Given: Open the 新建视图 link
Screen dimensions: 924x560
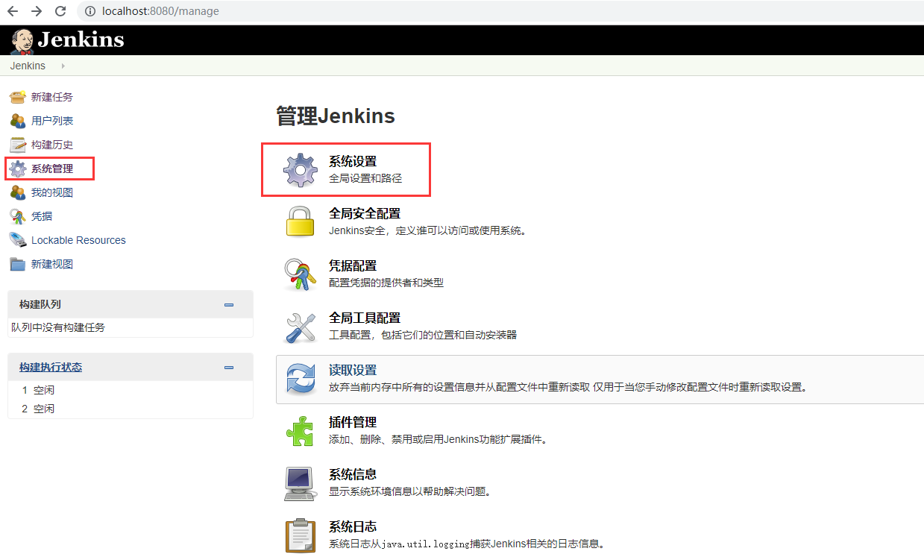Looking at the screenshot, I should pyautogui.click(x=52, y=264).
